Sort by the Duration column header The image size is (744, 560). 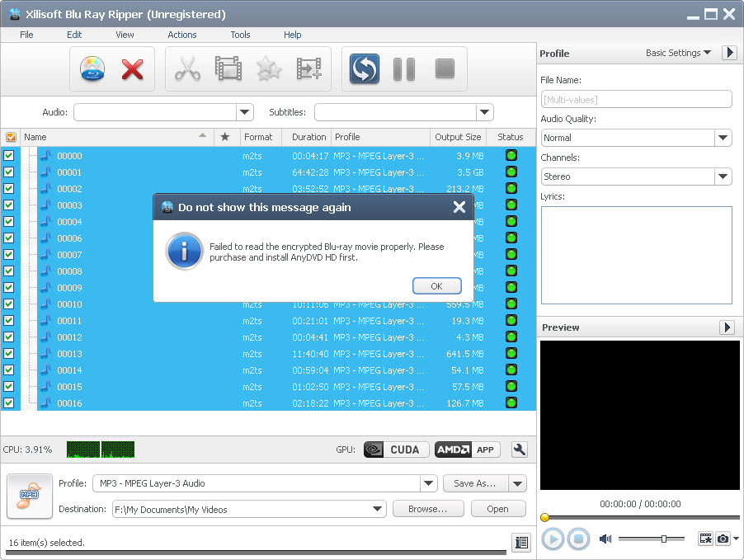[x=308, y=137]
